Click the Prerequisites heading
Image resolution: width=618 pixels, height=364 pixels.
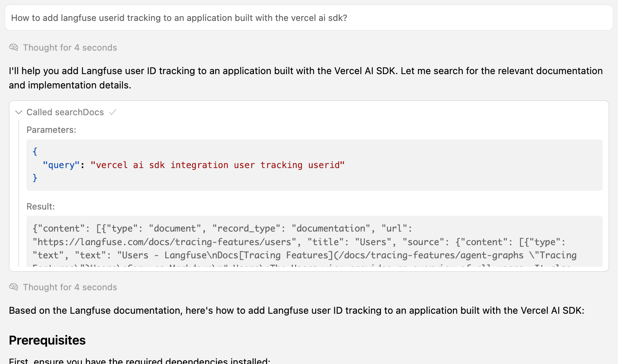[47, 341]
